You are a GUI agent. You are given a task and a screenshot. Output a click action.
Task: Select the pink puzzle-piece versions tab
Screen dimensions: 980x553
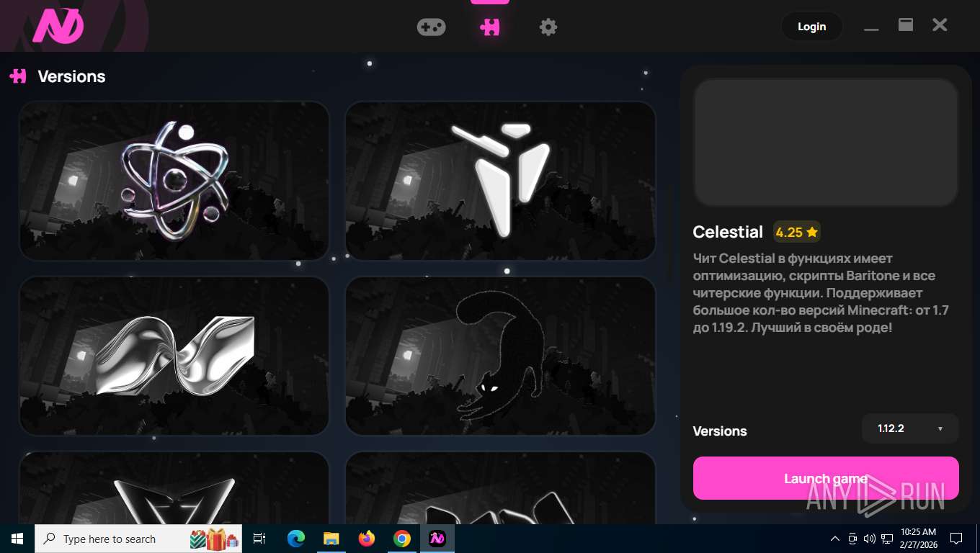point(490,27)
